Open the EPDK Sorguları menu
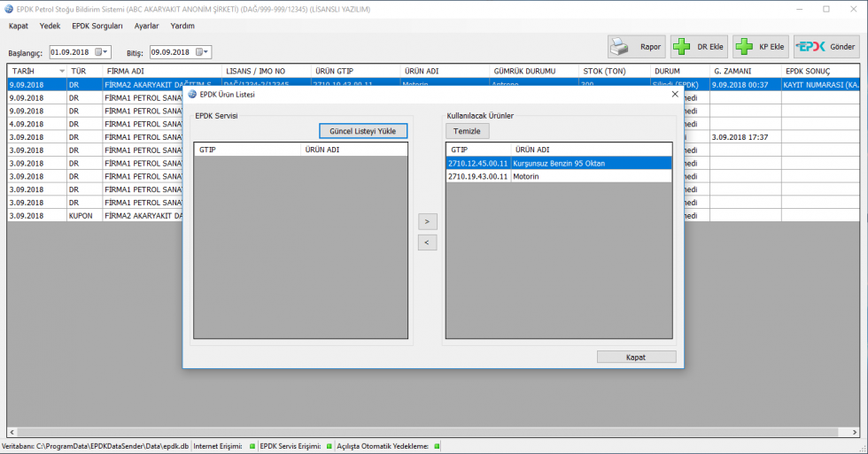 [97, 26]
